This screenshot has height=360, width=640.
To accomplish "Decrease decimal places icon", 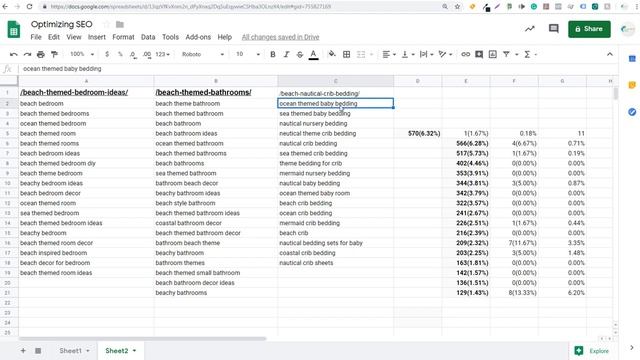I will [x=133, y=54].
